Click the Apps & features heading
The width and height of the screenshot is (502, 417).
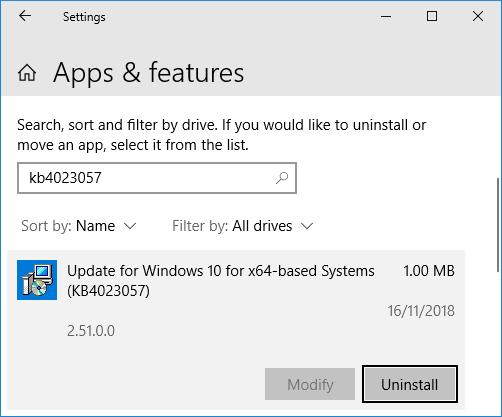(148, 72)
